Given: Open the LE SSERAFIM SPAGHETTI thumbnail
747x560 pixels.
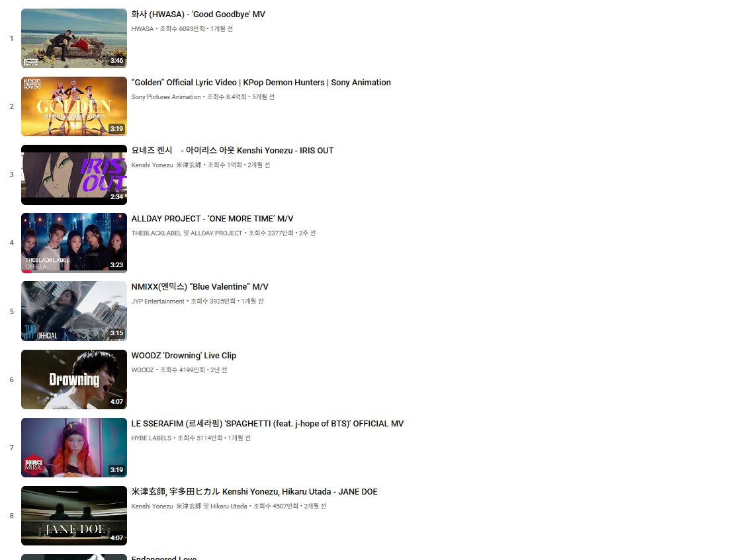Looking at the screenshot, I should click(74, 448).
